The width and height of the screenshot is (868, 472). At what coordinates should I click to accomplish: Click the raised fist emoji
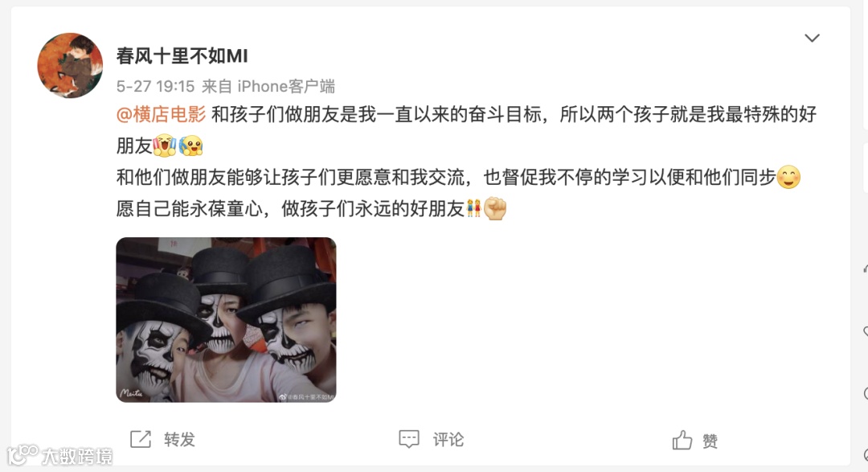[495, 209]
